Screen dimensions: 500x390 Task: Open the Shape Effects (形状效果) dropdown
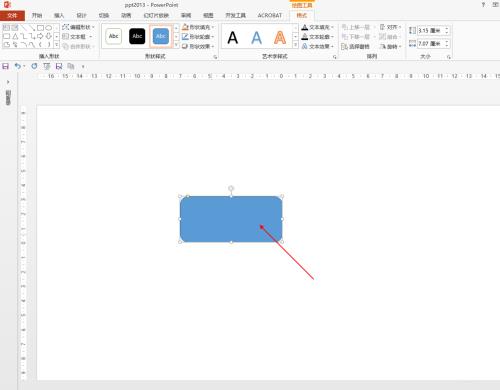coord(198,46)
